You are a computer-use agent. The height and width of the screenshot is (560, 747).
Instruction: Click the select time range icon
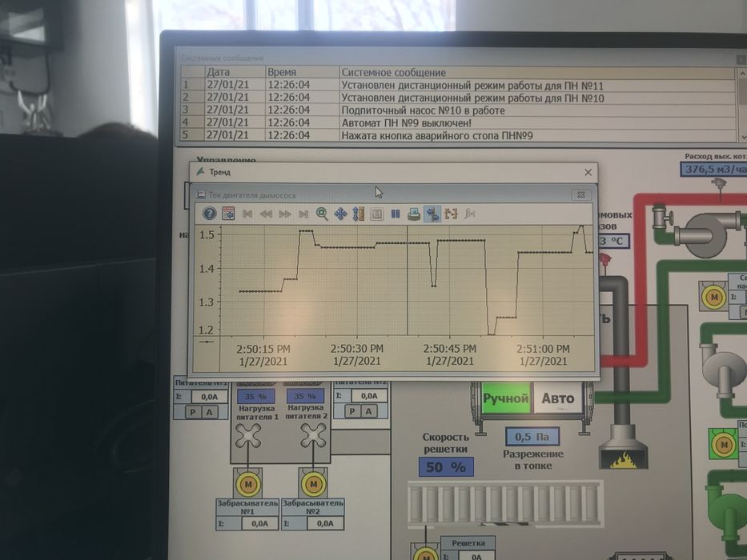pyautogui.click(x=451, y=214)
